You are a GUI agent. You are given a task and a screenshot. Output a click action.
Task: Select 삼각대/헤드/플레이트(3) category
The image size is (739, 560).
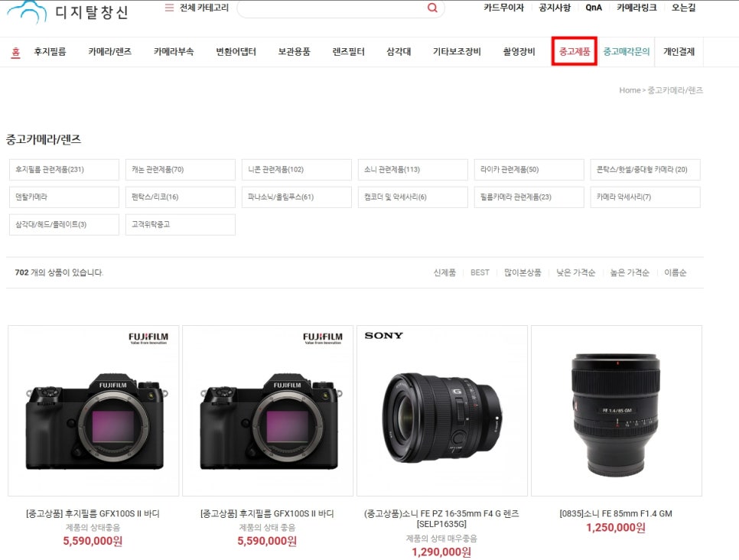(x=64, y=224)
